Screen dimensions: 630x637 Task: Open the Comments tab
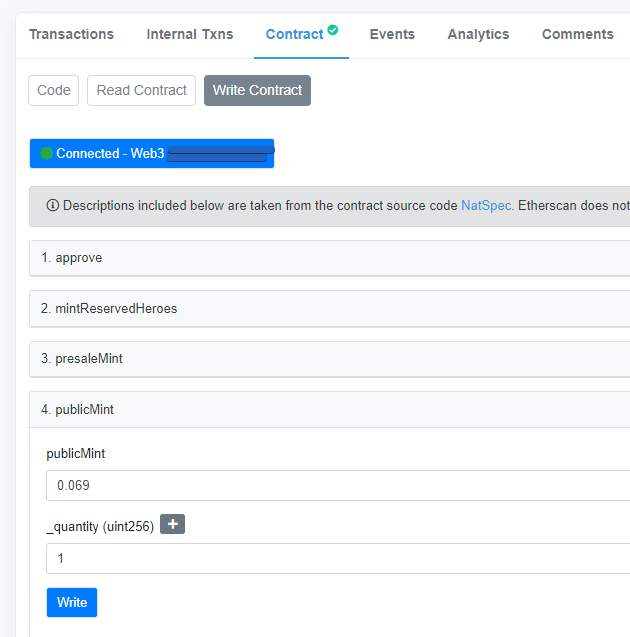578,35
